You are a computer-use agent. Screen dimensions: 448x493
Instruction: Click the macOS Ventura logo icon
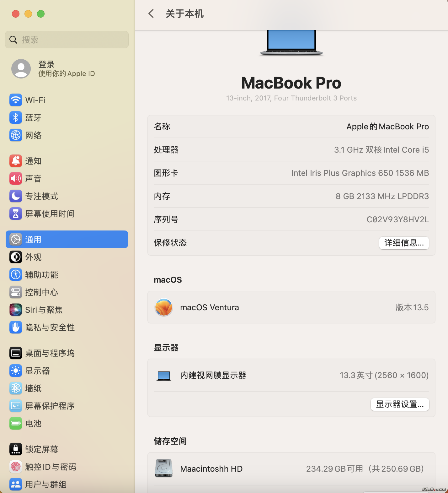point(164,307)
